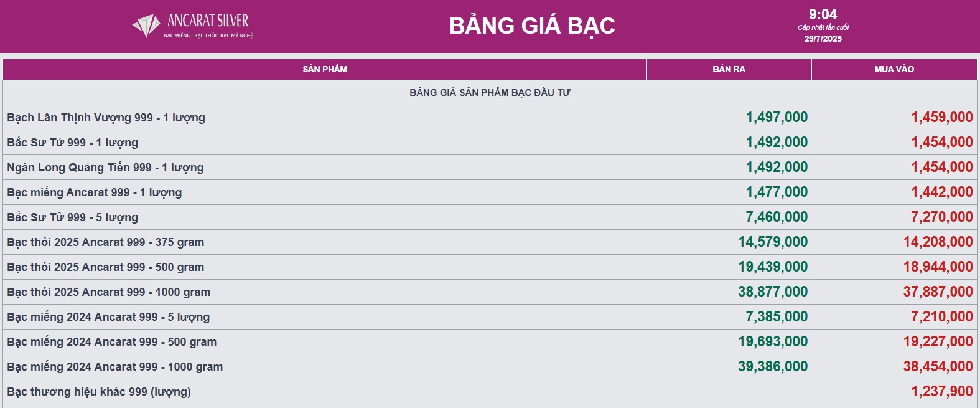Select the SẢN PHẨM column header
The width and height of the screenshot is (980, 408).
point(325,69)
